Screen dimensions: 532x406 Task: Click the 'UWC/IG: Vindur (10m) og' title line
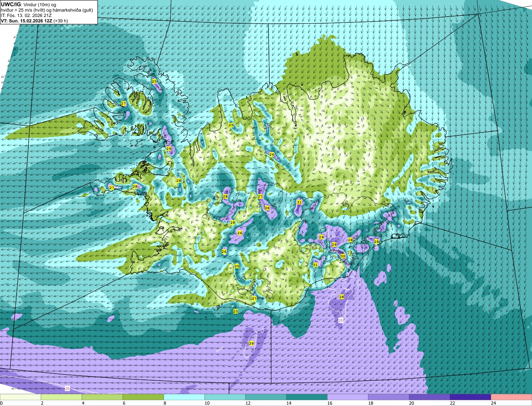pyautogui.click(x=29, y=4)
